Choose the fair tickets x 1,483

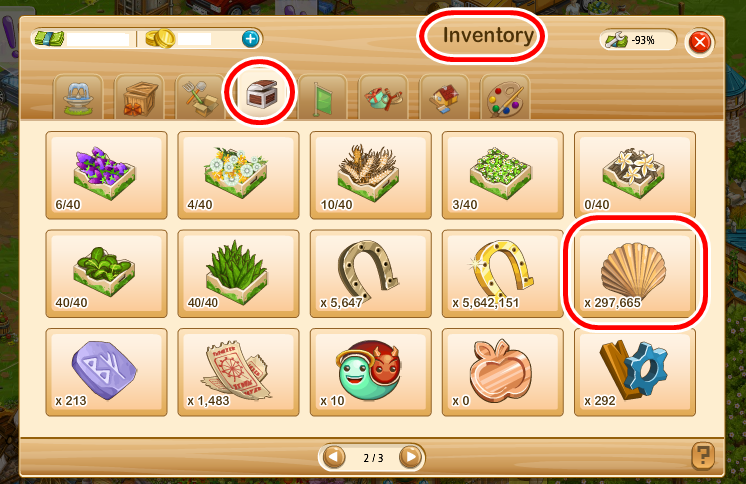click(238, 372)
